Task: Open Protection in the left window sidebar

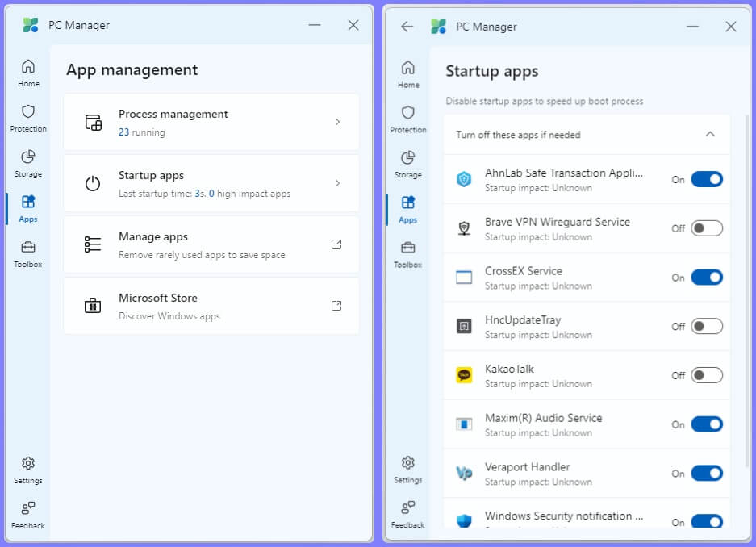Action: point(28,118)
